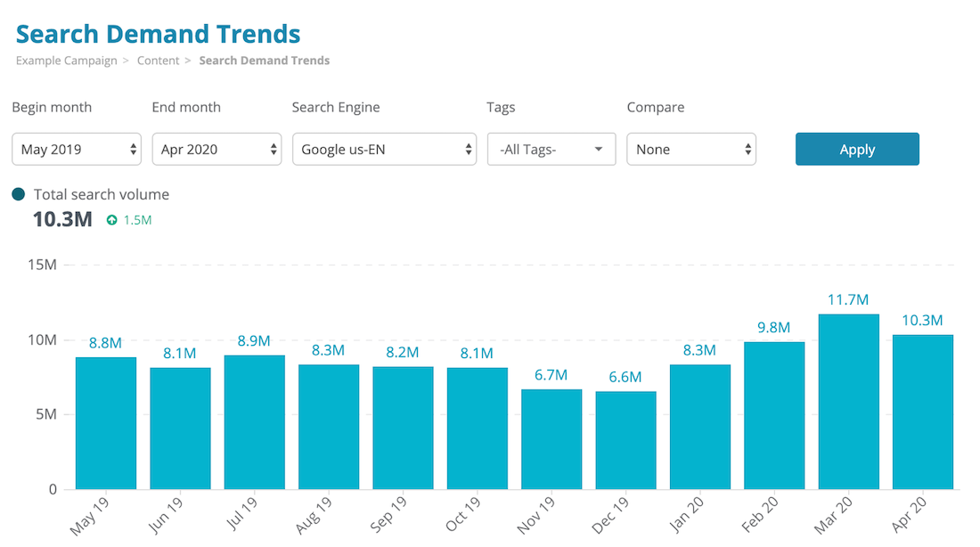
Task: Click the Nov 19 bar
Action: (x=551, y=439)
